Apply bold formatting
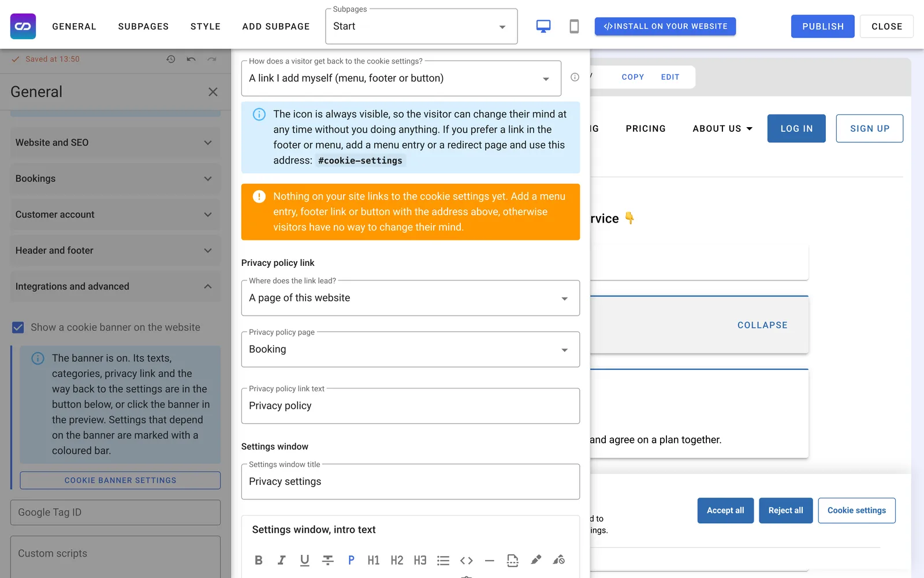This screenshot has width=924, height=578. point(259,560)
